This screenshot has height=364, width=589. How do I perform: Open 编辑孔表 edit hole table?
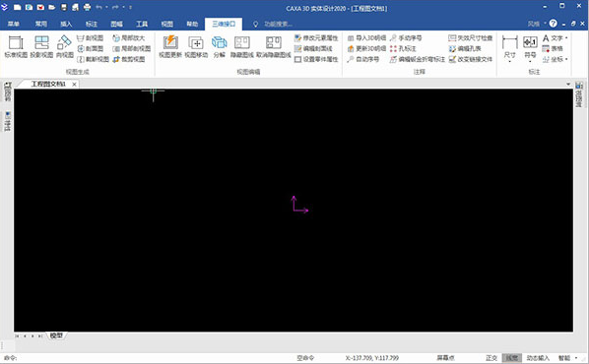(x=465, y=48)
